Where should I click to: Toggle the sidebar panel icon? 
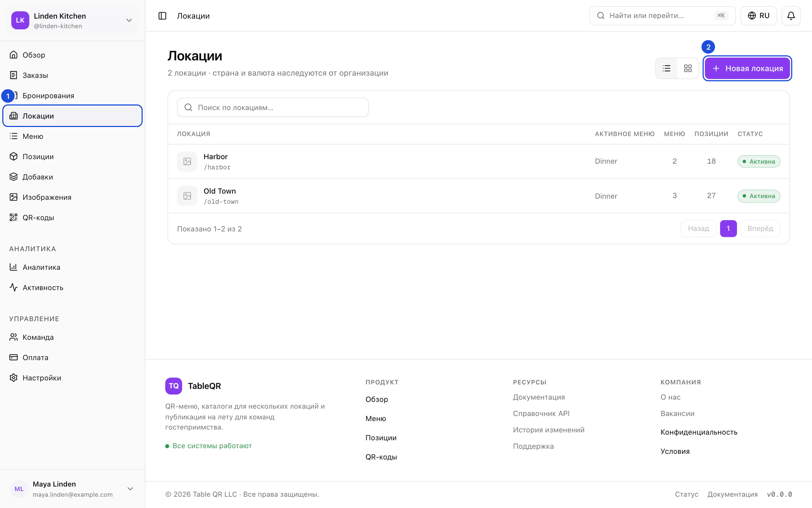(x=162, y=16)
